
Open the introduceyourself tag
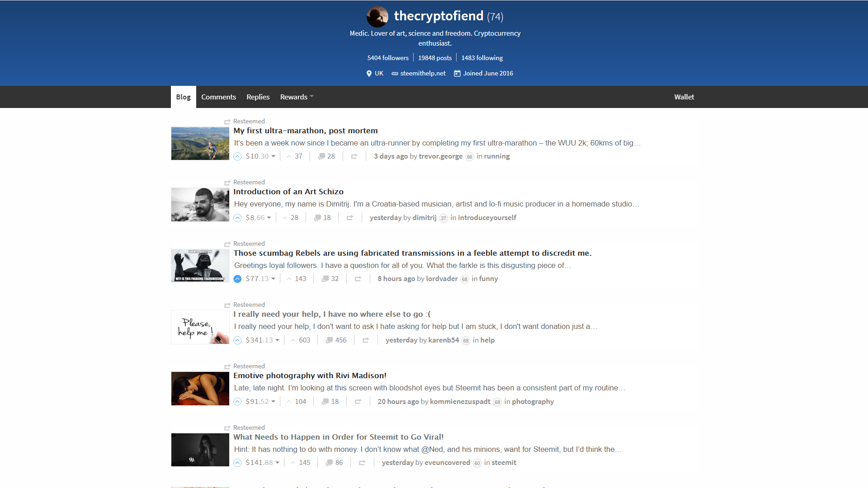pyautogui.click(x=487, y=218)
